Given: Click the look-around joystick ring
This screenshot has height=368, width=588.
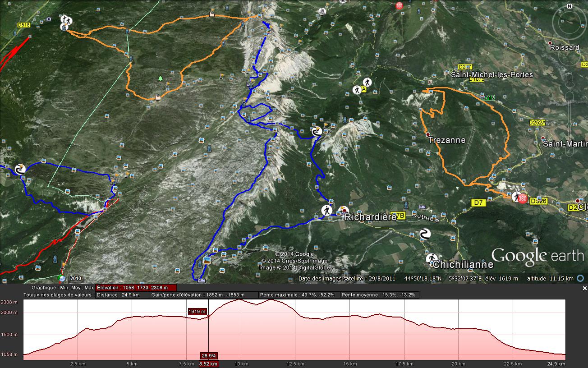Looking at the screenshot, I should [570, 23].
